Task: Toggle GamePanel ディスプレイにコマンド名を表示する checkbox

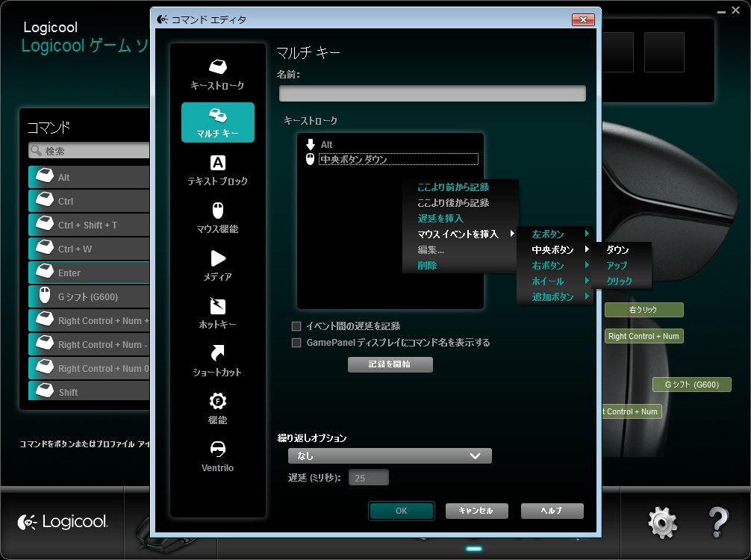Action: coord(296,343)
